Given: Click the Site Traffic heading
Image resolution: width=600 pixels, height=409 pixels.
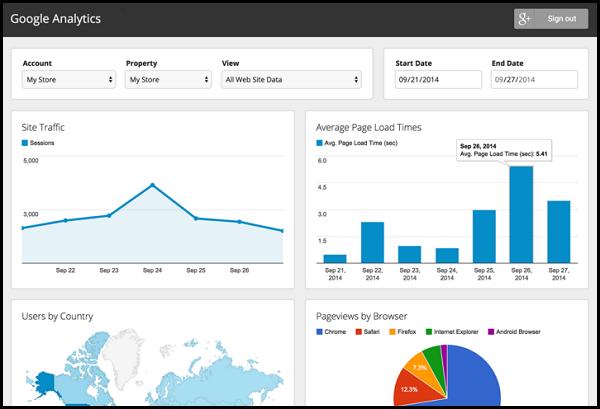Looking at the screenshot, I should pyautogui.click(x=43, y=127).
